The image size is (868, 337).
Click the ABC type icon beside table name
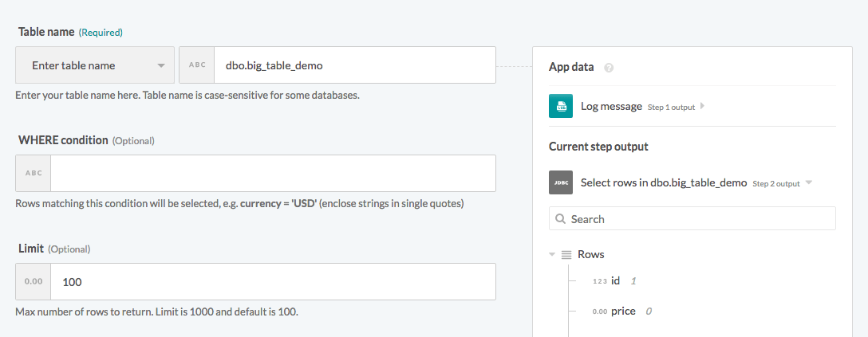pyautogui.click(x=196, y=65)
